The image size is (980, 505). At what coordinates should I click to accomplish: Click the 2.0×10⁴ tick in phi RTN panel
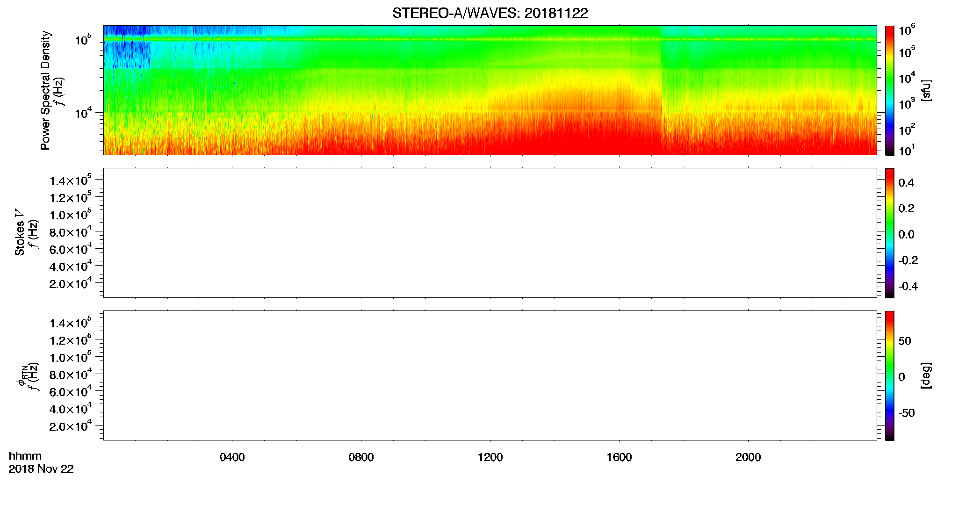click(71, 426)
